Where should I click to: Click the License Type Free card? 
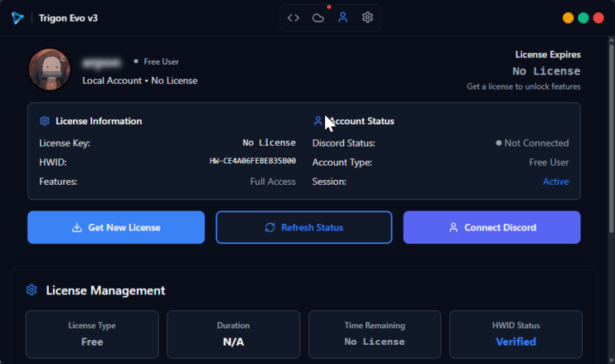[92, 334]
